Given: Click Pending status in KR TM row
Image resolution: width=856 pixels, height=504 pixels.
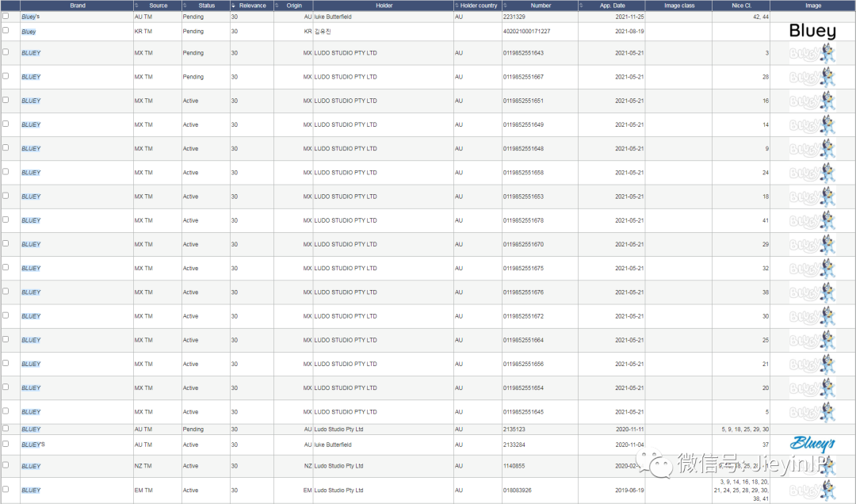Looking at the screenshot, I should click(x=193, y=32).
